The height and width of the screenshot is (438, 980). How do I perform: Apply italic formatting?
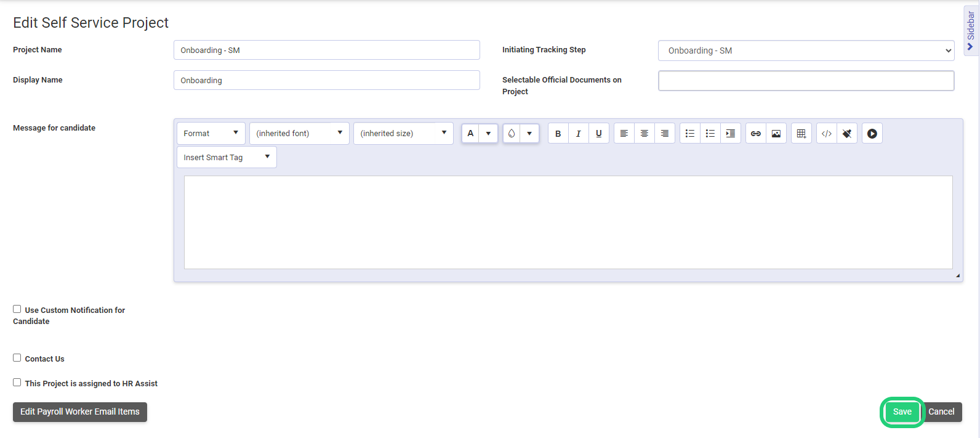(578, 134)
